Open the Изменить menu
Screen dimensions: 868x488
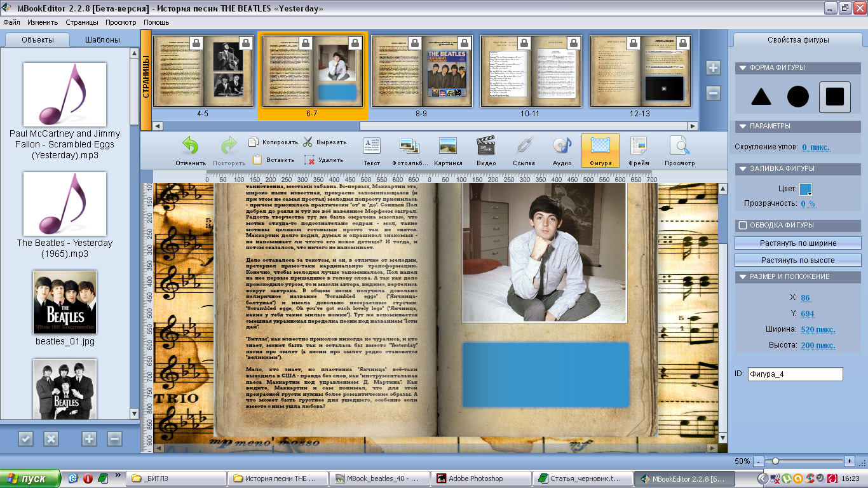coord(43,22)
